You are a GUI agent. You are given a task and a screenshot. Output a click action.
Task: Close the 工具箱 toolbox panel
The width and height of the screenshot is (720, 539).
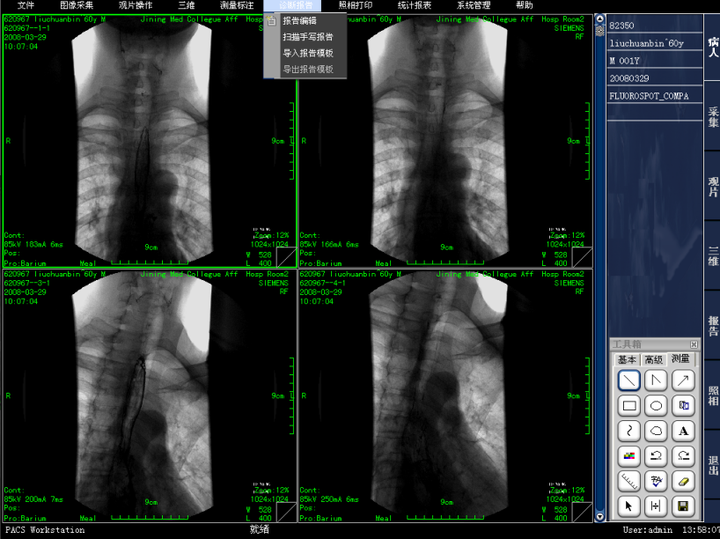click(x=693, y=345)
